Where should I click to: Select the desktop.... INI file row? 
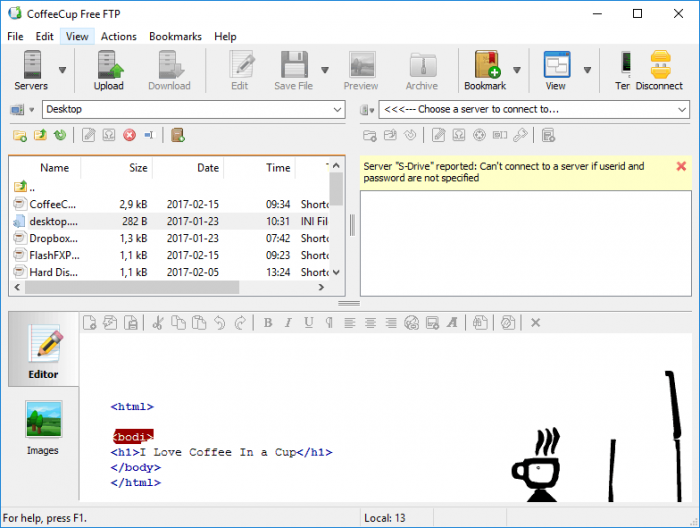tap(170, 221)
